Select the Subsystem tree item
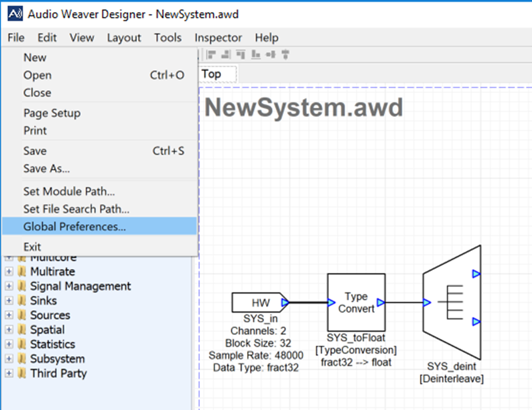 (57, 359)
